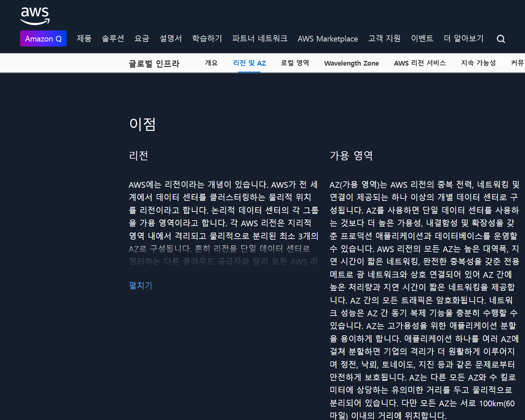Open the 고객 지원 menu
Viewport: 525px width, 420px height.
click(x=384, y=38)
